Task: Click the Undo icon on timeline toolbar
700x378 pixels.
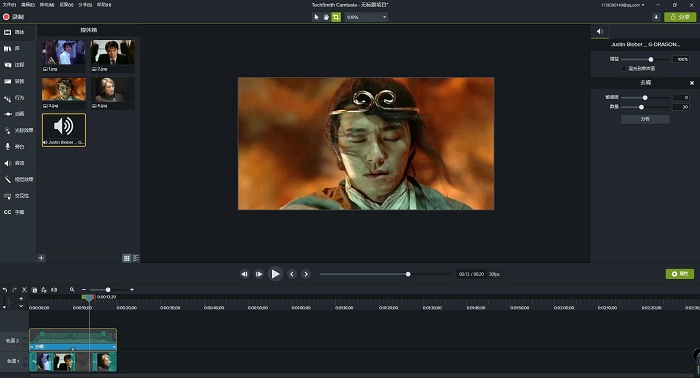Action: coord(5,290)
